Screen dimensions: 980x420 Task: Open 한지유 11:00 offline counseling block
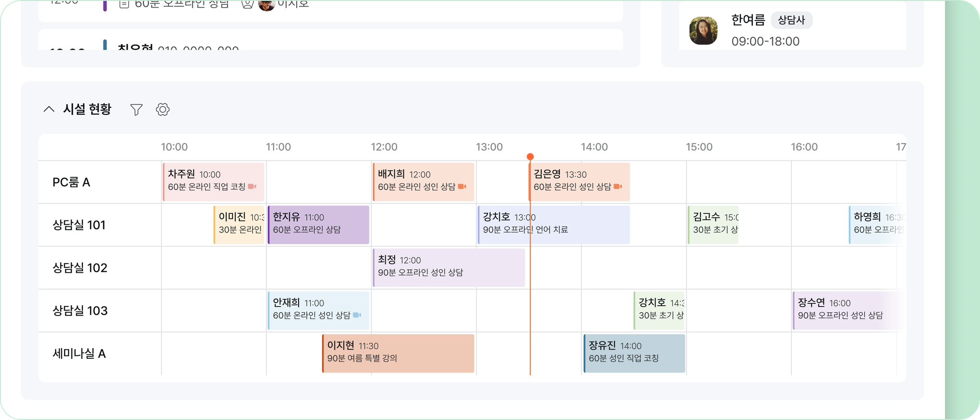[x=319, y=225]
